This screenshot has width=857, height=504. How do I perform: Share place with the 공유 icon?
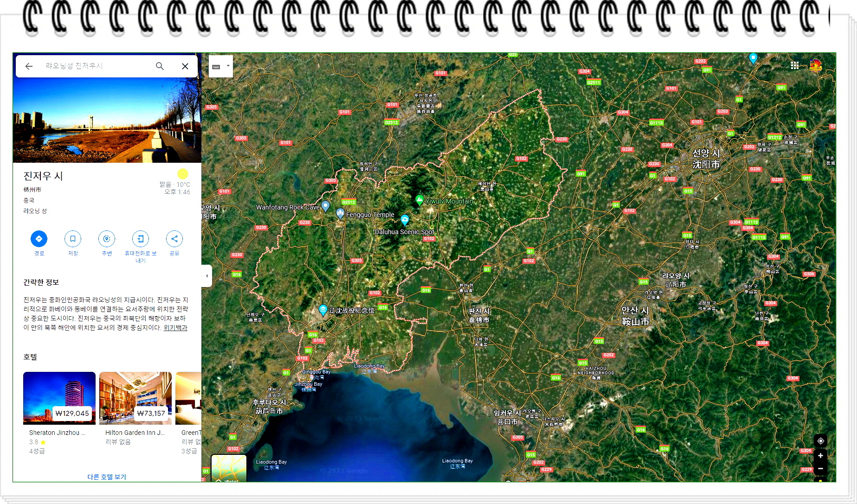(174, 239)
